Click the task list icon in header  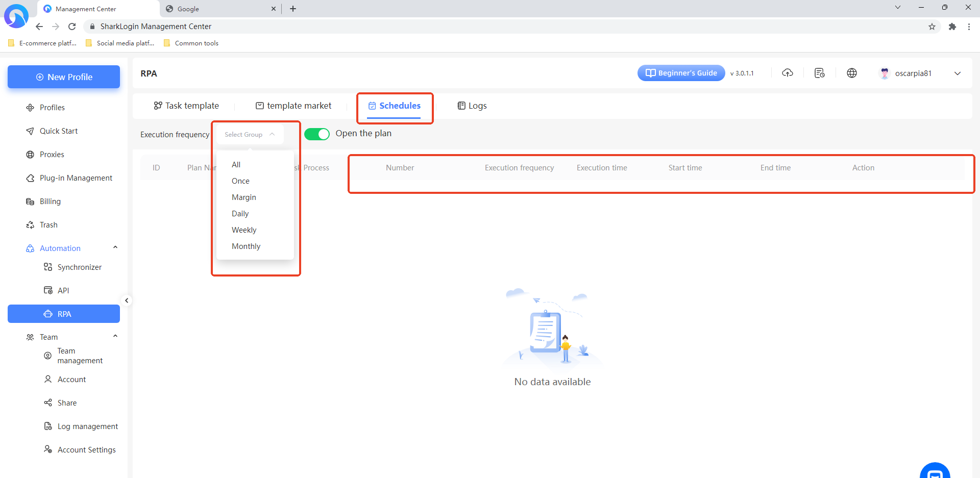[x=820, y=73]
